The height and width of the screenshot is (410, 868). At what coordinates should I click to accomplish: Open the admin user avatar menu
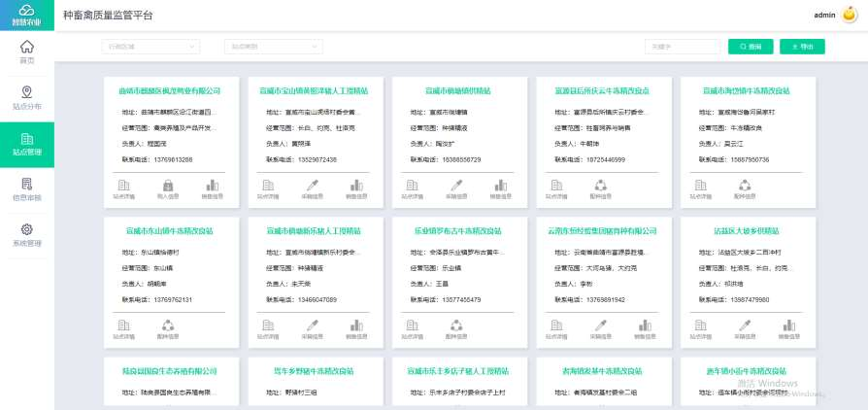[x=848, y=16]
